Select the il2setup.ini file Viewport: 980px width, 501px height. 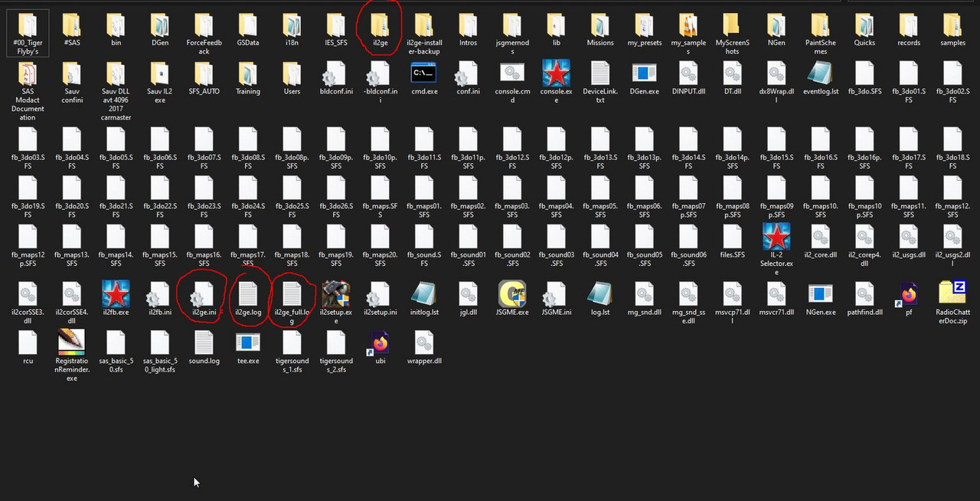point(381,299)
